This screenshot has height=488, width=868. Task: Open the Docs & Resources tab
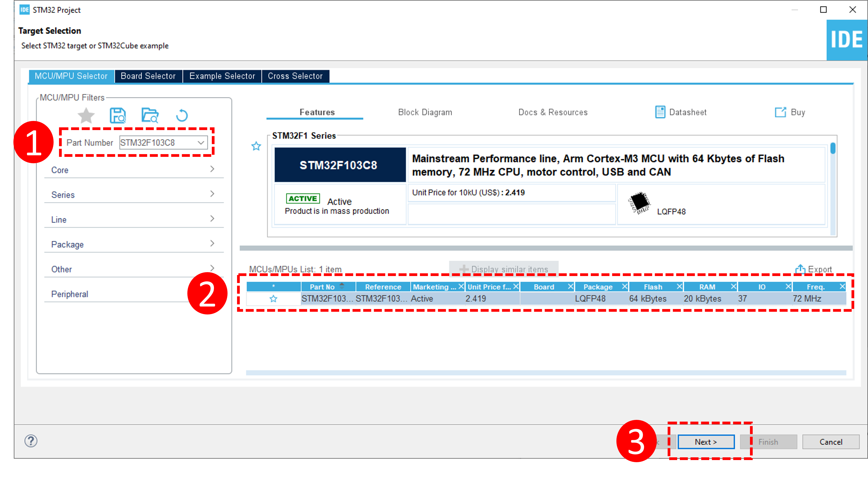click(553, 112)
